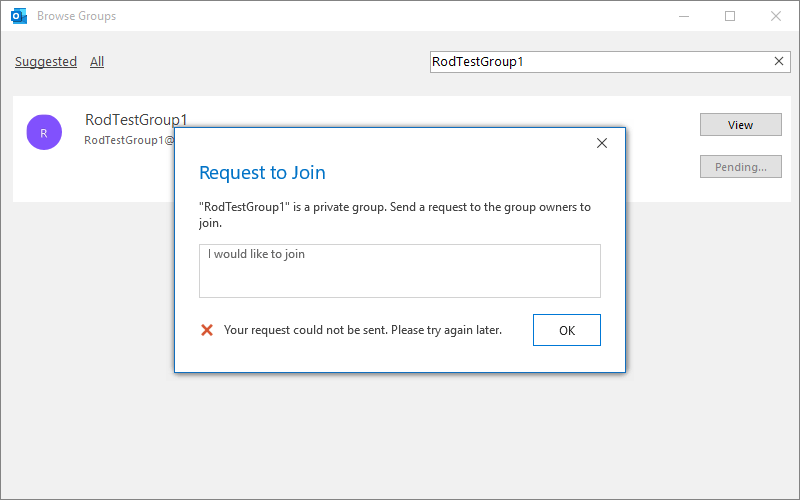800x500 pixels.
Task: Click the 'could not be sent' error message
Action: 363,330
